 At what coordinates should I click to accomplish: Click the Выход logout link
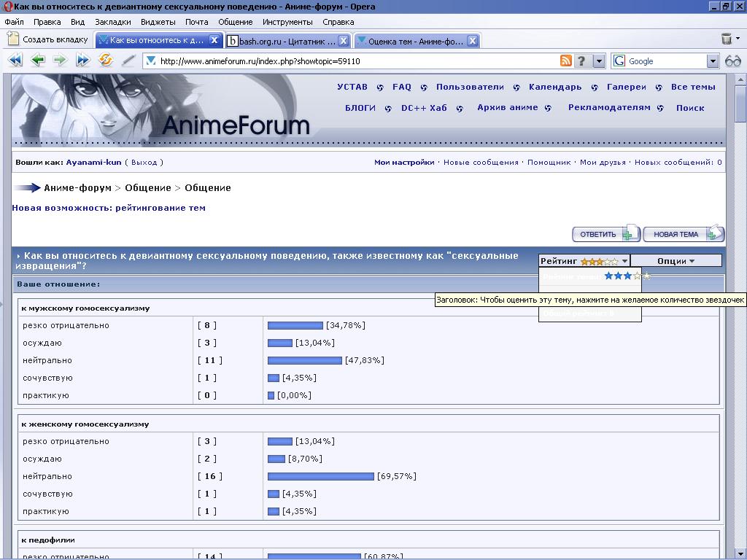[144, 163]
